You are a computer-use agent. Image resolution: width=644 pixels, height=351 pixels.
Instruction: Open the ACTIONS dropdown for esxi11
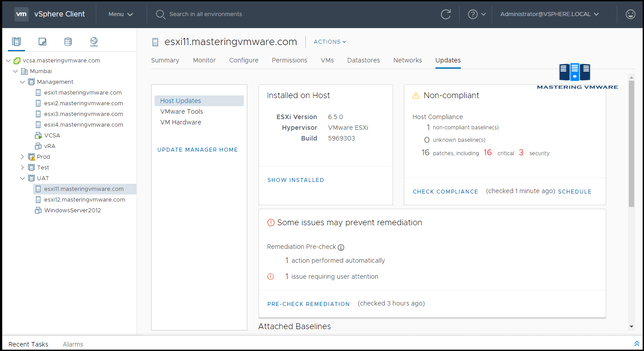(x=329, y=41)
